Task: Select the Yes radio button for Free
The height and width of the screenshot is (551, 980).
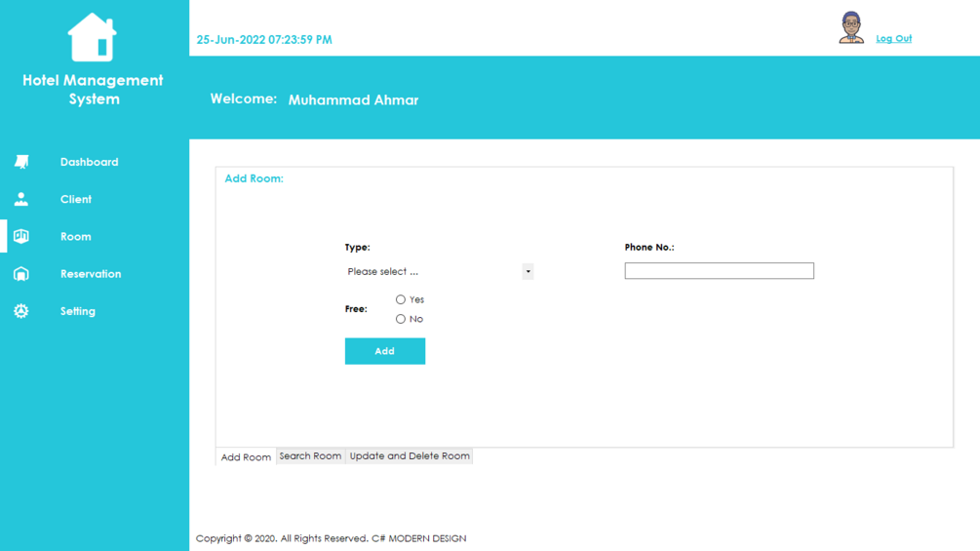Action: point(401,299)
